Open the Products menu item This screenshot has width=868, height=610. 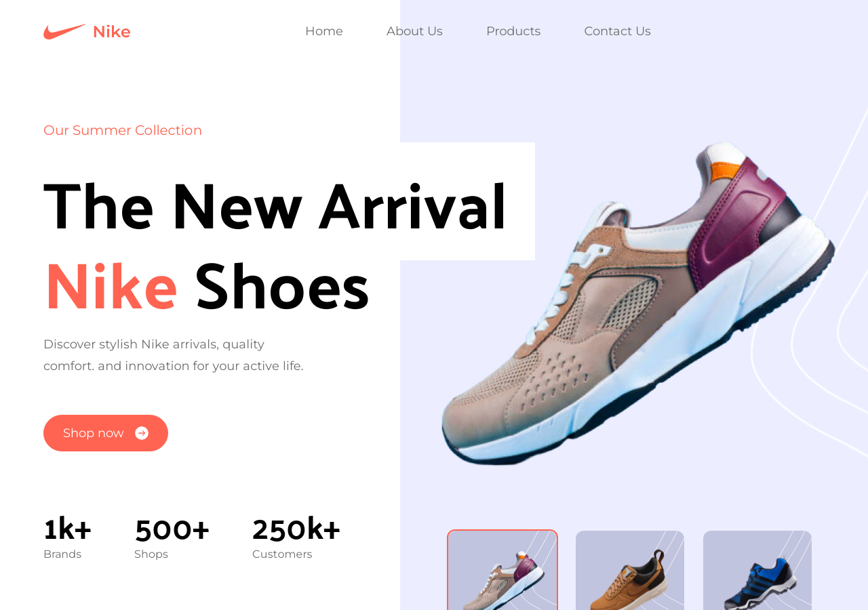[x=513, y=31]
